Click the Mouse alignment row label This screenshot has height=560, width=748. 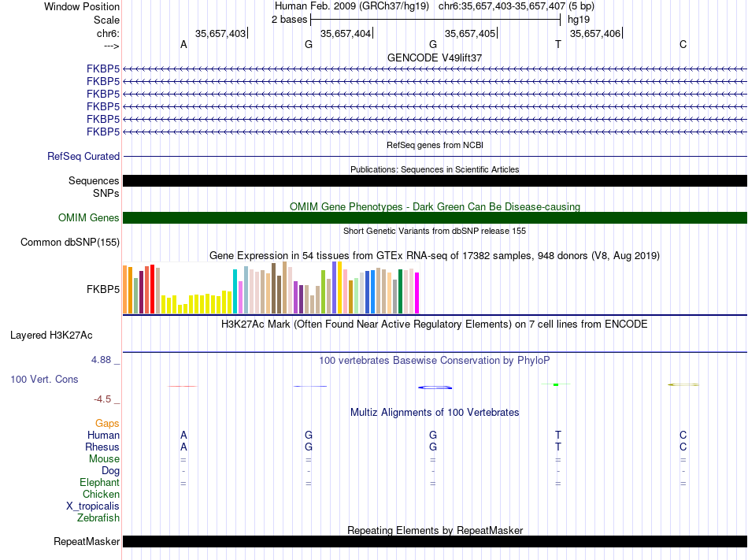click(104, 459)
